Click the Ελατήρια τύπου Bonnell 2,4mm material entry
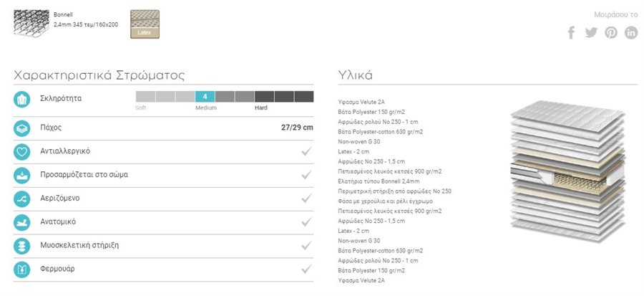The height and width of the screenshot is (296, 644). (379, 181)
